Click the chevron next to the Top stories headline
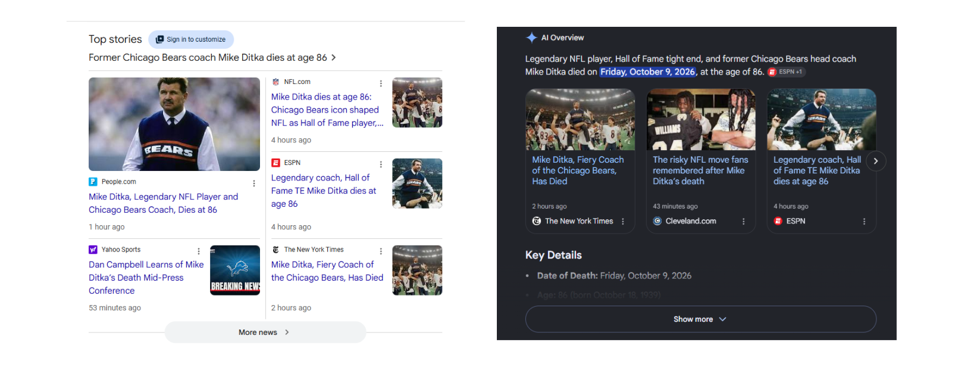980x367 pixels. [334, 58]
